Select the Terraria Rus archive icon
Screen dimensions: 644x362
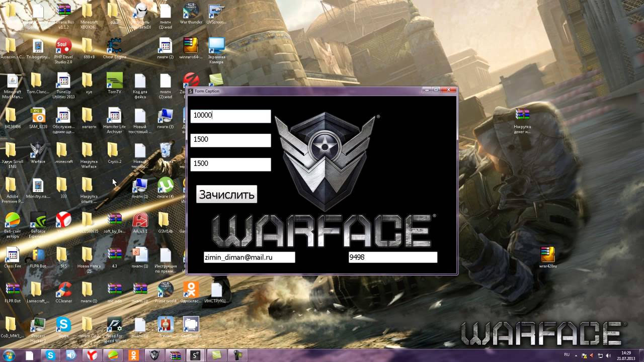tap(63, 15)
